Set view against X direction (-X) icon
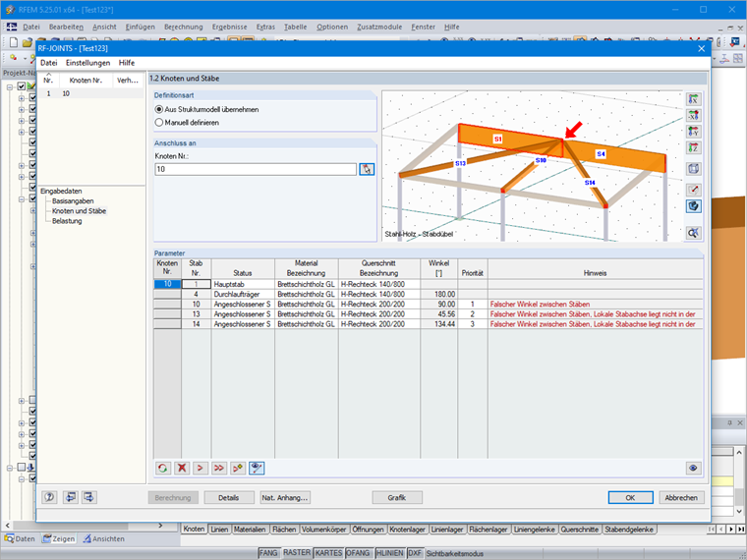This screenshot has height=560, width=747. (694, 115)
